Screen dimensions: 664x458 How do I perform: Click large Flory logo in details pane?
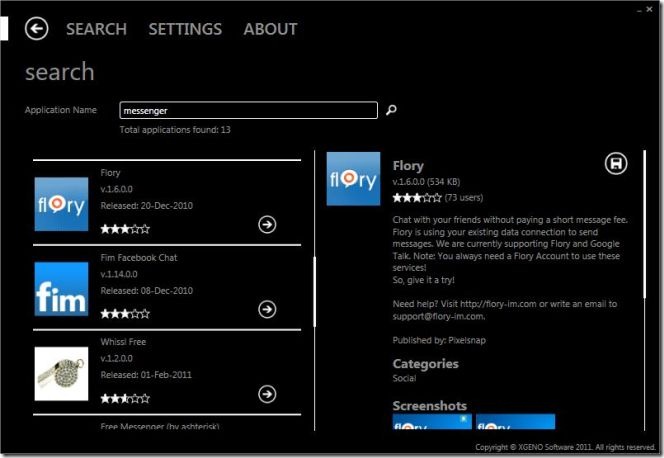[x=353, y=179]
